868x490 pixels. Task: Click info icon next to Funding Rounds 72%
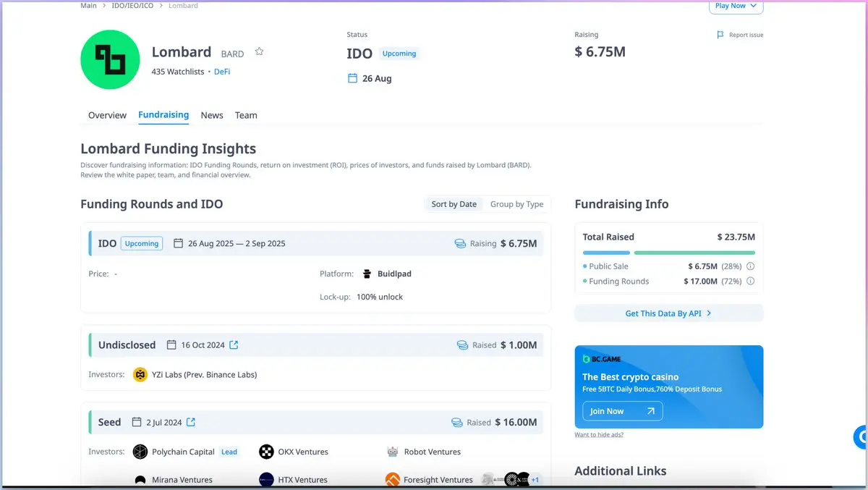(x=750, y=282)
